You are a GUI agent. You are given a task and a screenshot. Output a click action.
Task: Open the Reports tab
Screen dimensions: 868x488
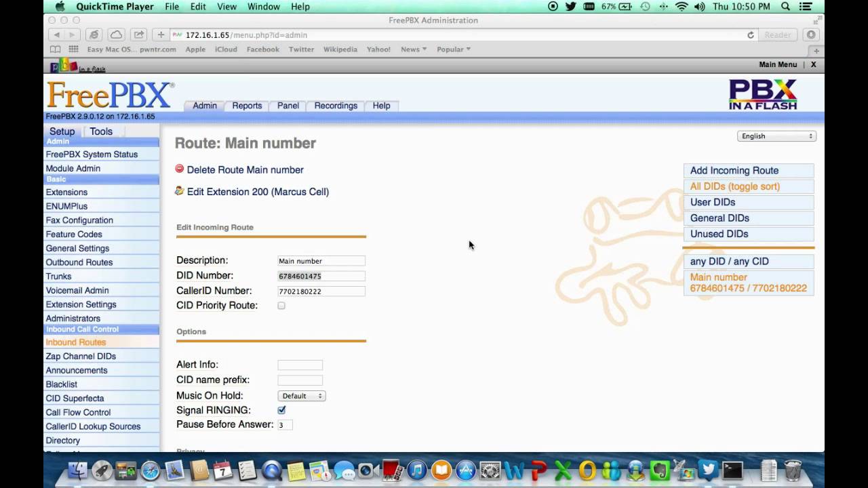click(x=247, y=106)
